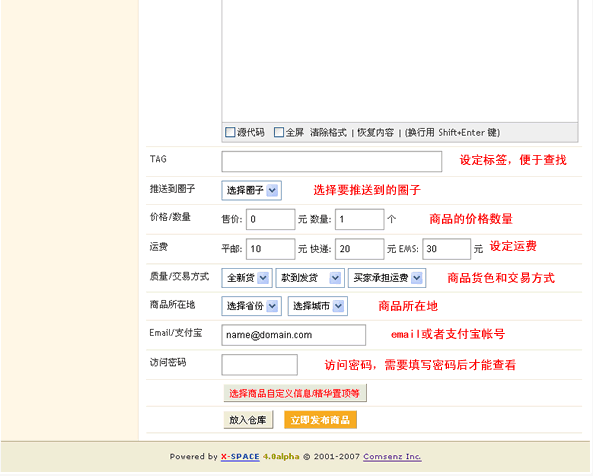Image resolution: width=593 pixels, height=476 pixels.
Task: Open the 全新货 quality dropdown
Action: (247, 278)
